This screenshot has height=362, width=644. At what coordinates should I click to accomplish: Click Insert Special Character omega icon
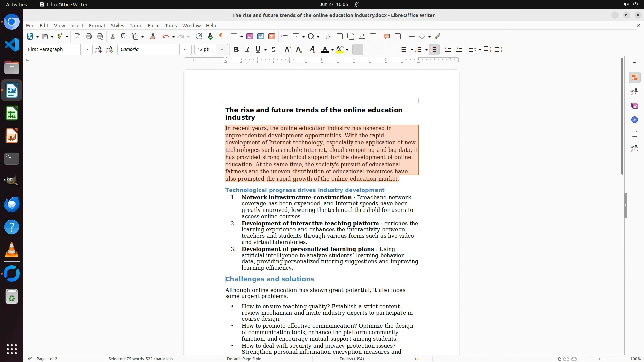tap(311, 36)
